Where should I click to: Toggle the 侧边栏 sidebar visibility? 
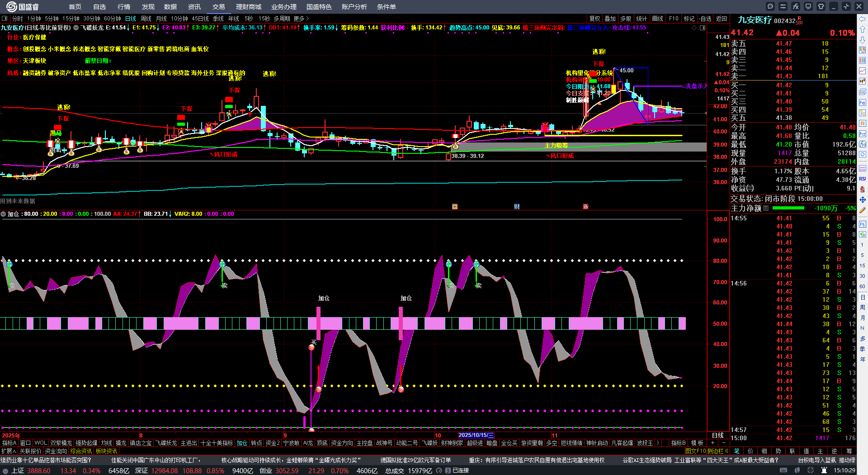[717, 451]
